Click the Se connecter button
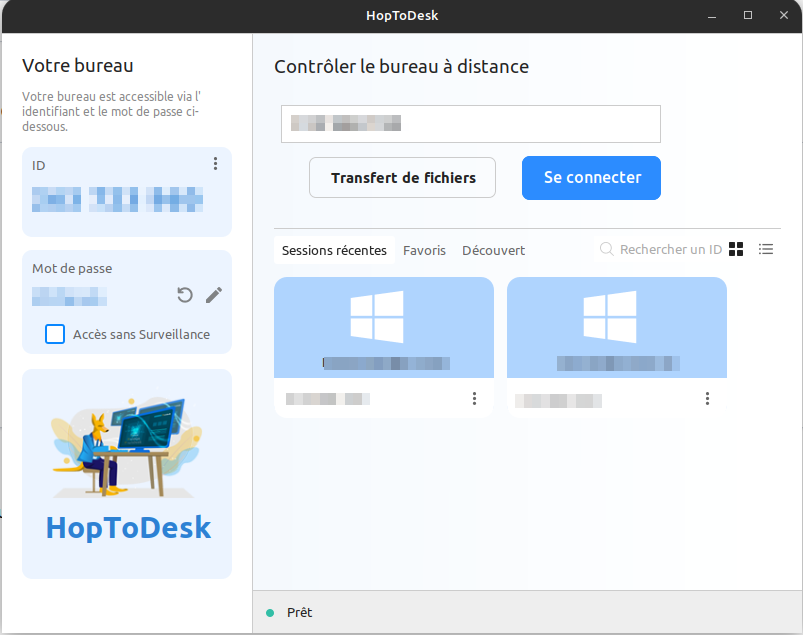This screenshot has height=635, width=803. pyautogui.click(x=591, y=178)
